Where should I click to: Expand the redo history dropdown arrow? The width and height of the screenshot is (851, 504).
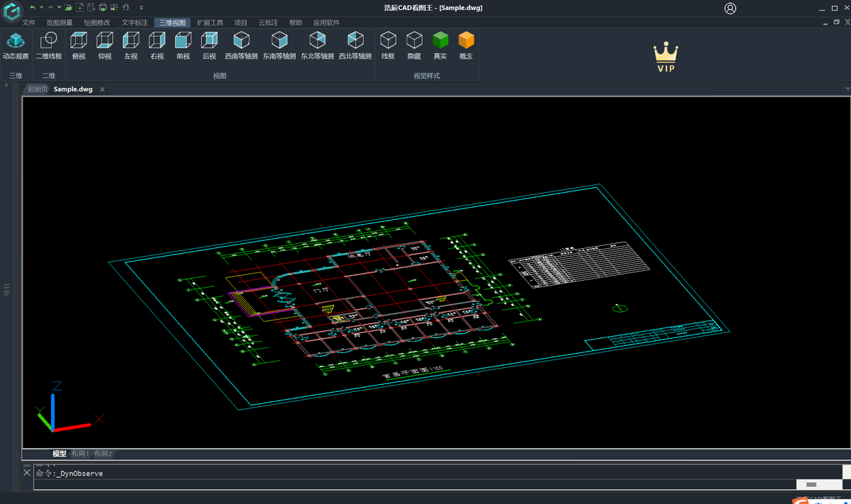click(x=58, y=8)
